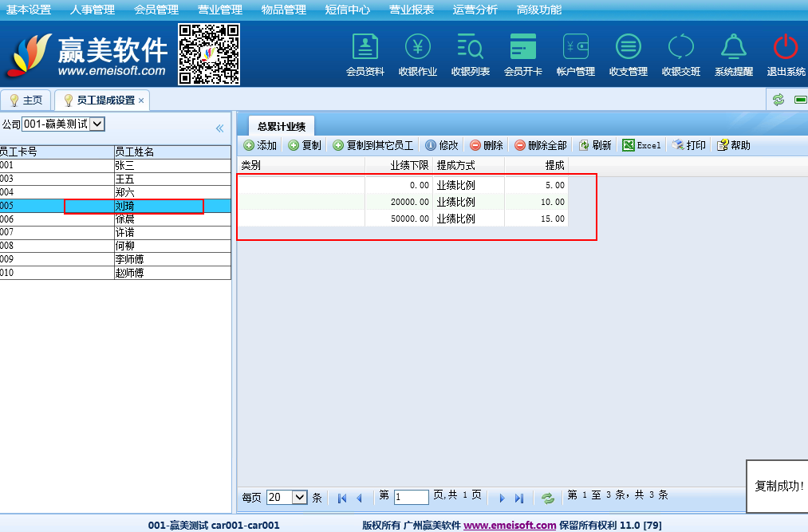808x532 pixels.
Task: Collapse the left employee panel
Action: click(x=220, y=128)
